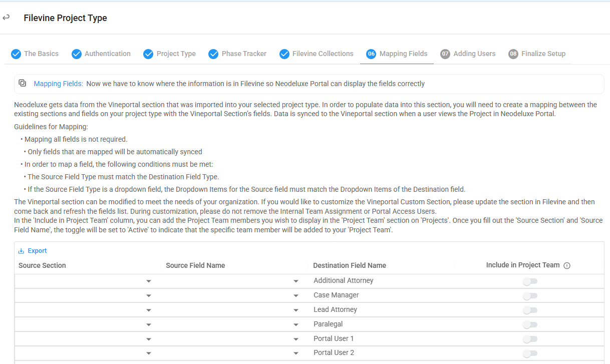610x364 pixels.
Task: Click the copy icon beside Mapping Fields
Action: (22, 83)
